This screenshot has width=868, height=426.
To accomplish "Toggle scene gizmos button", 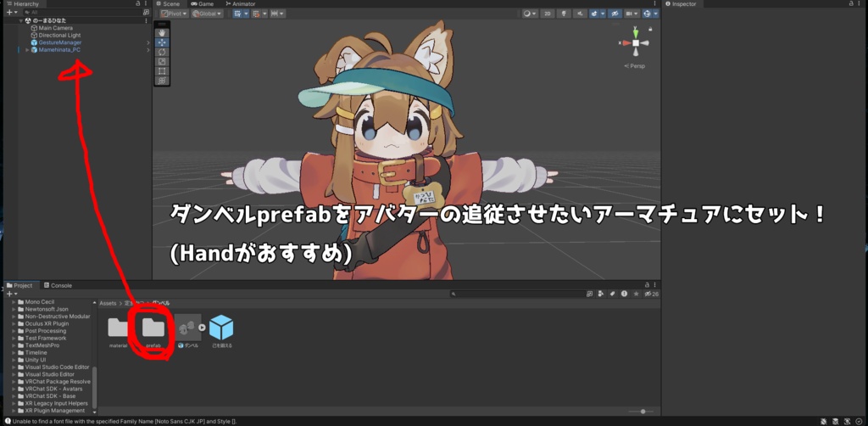I will click(x=647, y=14).
